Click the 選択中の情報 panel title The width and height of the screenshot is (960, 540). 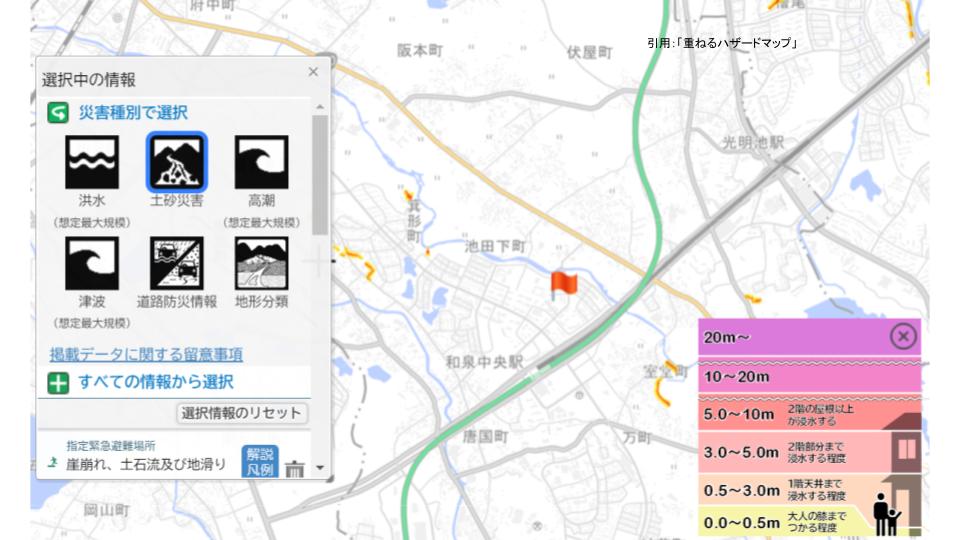point(89,80)
